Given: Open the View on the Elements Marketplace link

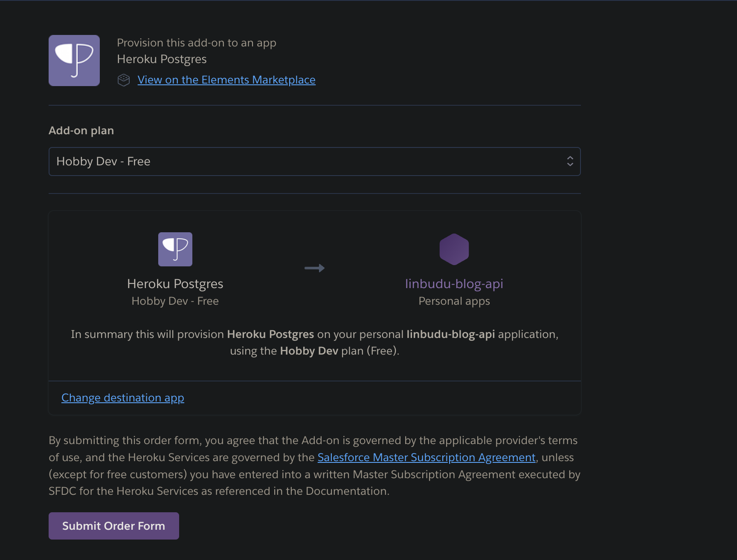Looking at the screenshot, I should (x=226, y=80).
